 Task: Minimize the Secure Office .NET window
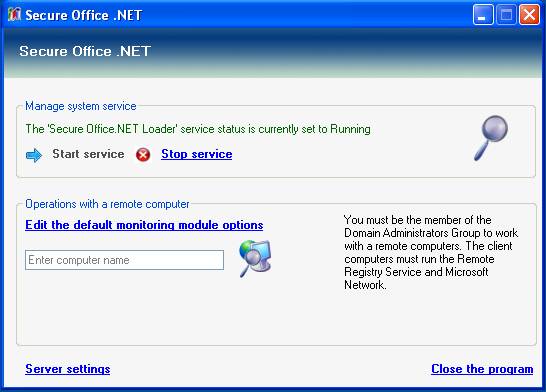coord(483,15)
